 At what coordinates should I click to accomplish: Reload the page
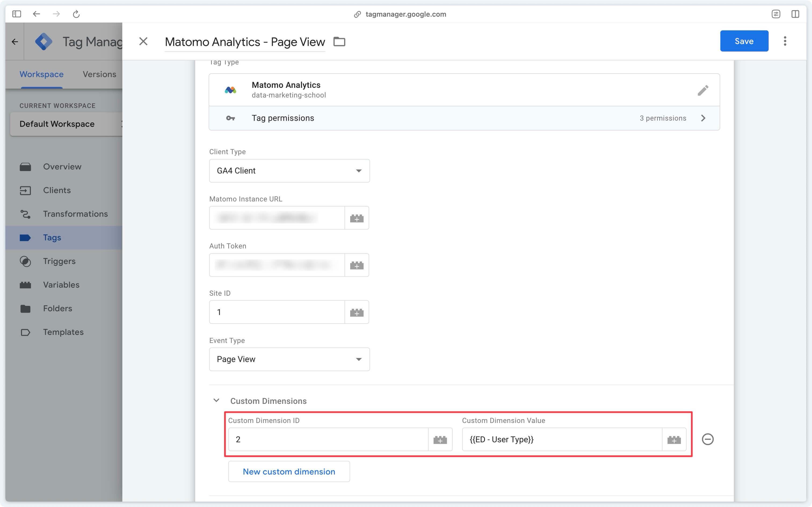(76, 14)
